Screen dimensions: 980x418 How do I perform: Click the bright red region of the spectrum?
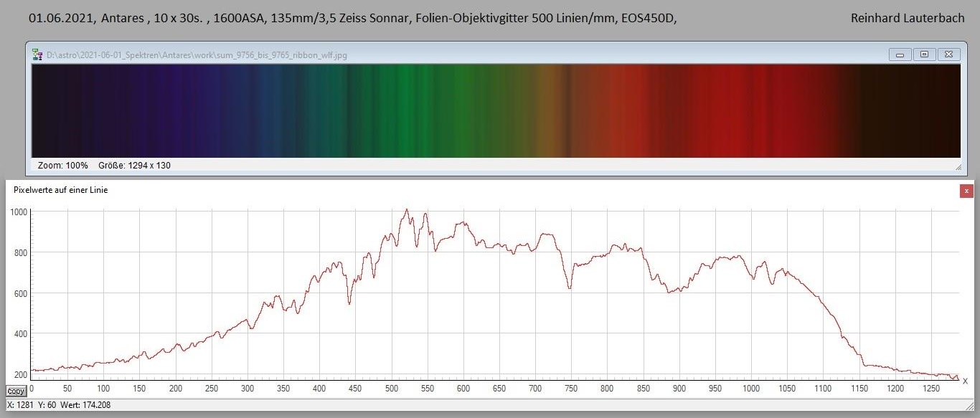pyautogui.click(x=732, y=111)
